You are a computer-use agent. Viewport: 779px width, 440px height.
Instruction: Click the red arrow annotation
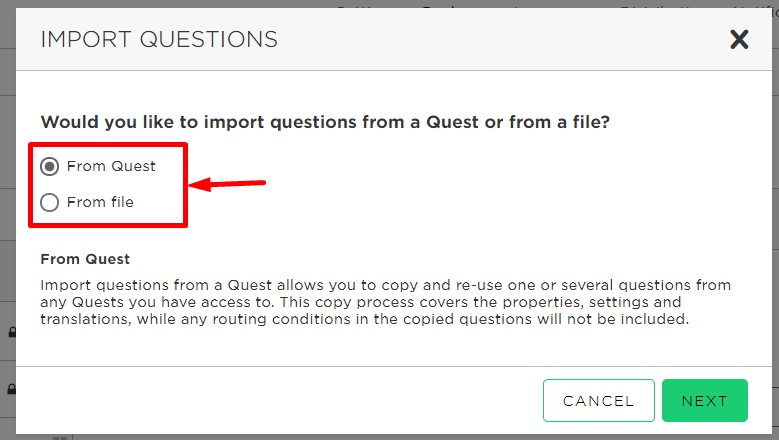coord(227,184)
